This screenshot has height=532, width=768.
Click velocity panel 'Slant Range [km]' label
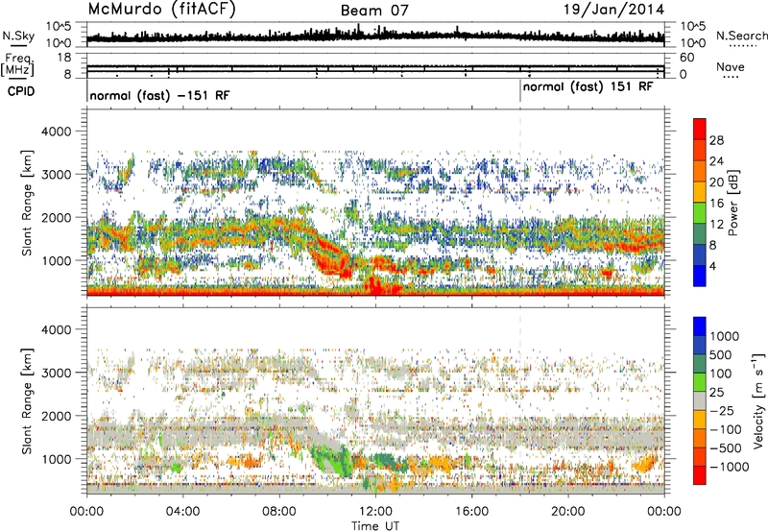coord(27,400)
